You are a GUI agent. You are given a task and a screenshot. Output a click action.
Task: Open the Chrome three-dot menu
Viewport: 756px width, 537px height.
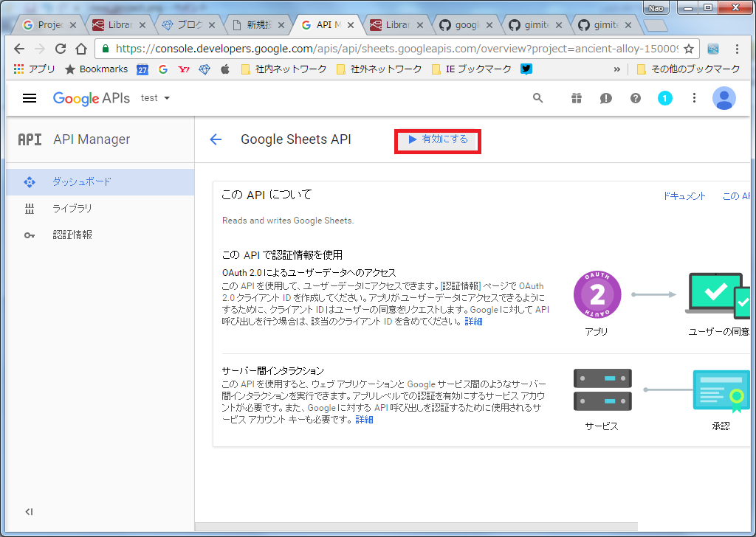point(737,49)
